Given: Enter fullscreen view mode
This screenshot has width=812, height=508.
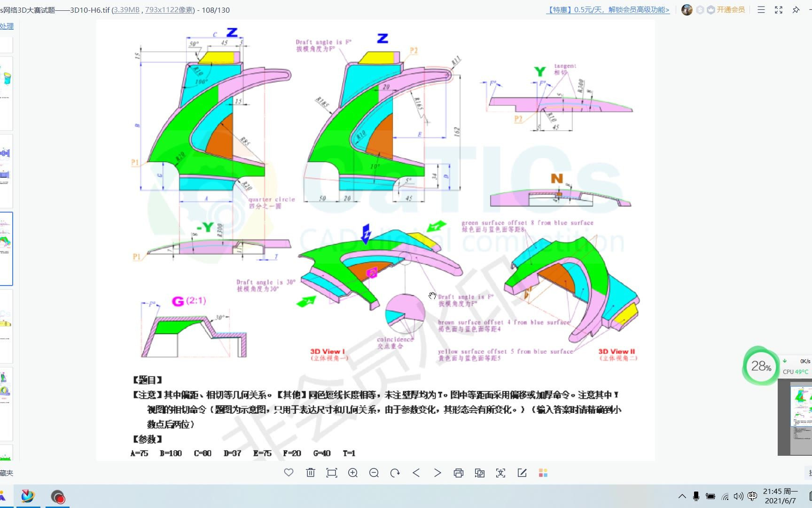Looking at the screenshot, I should 779,9.
